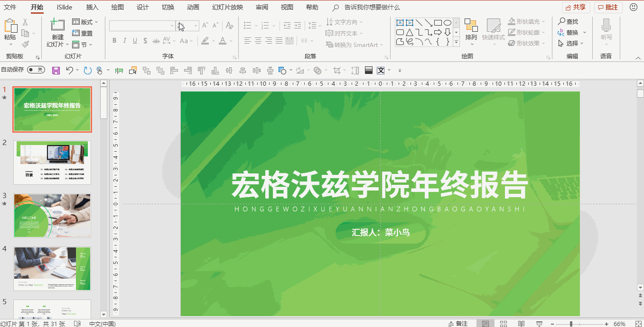Image resolution: width=644 pixels, height=327 pixels.
Task: Toggle align text left
Action: (247, 41)
